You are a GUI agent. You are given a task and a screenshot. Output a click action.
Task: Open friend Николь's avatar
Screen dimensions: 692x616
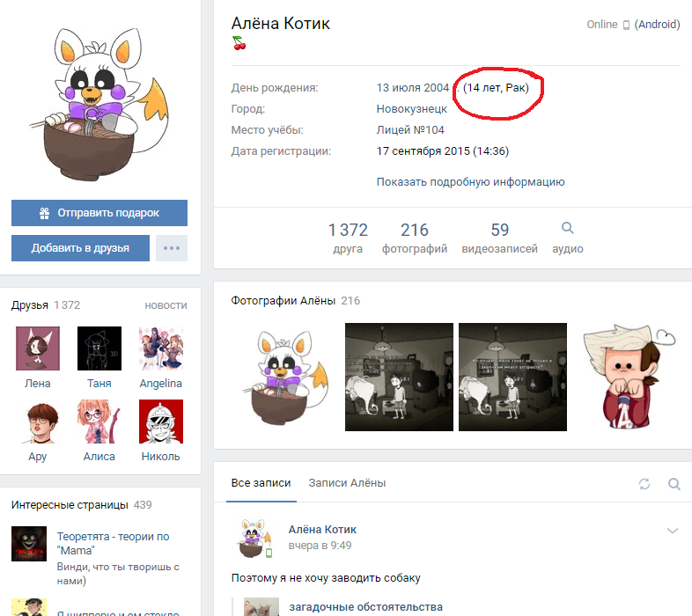(160, 422)
